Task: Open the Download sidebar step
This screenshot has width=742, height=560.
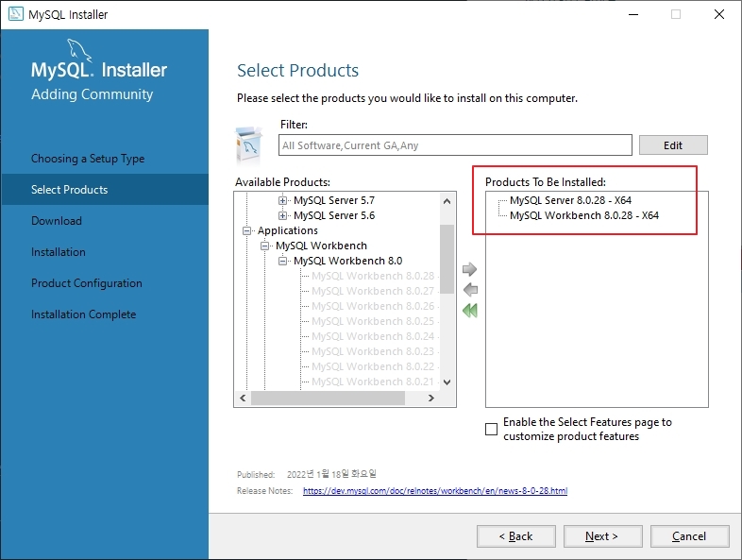Action: point(57,221)
